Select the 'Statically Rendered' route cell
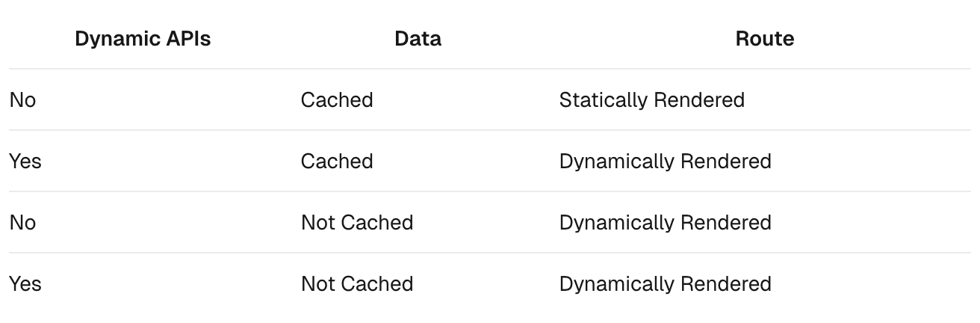The image size is (980, 323). [x=651, y=100]
